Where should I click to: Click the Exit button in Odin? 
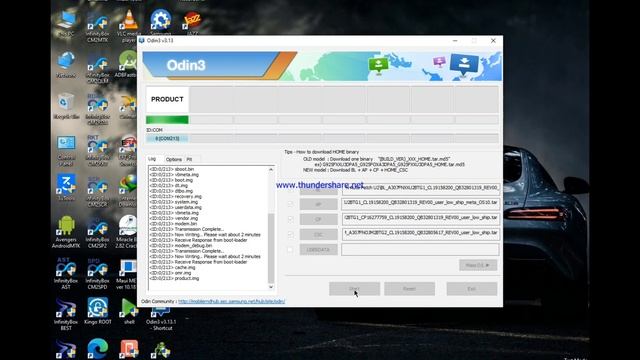(471, 289)
